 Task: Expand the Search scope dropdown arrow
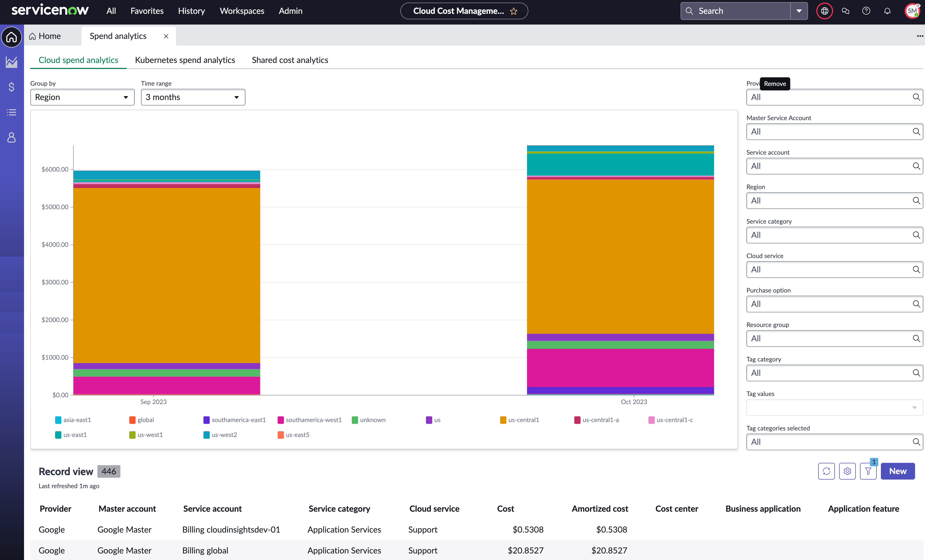tap(799, 11)
